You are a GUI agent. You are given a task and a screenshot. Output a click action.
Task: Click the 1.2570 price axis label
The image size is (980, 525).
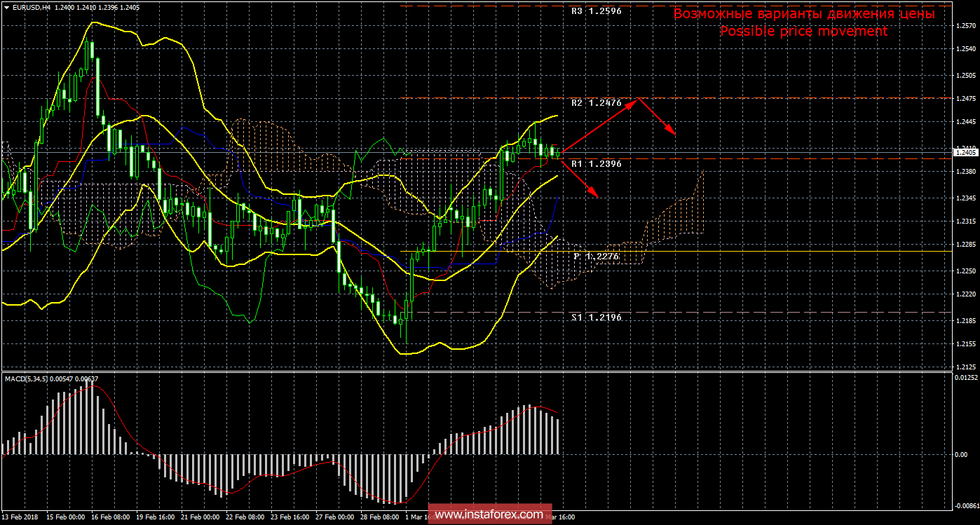click(x=966, y=27)
